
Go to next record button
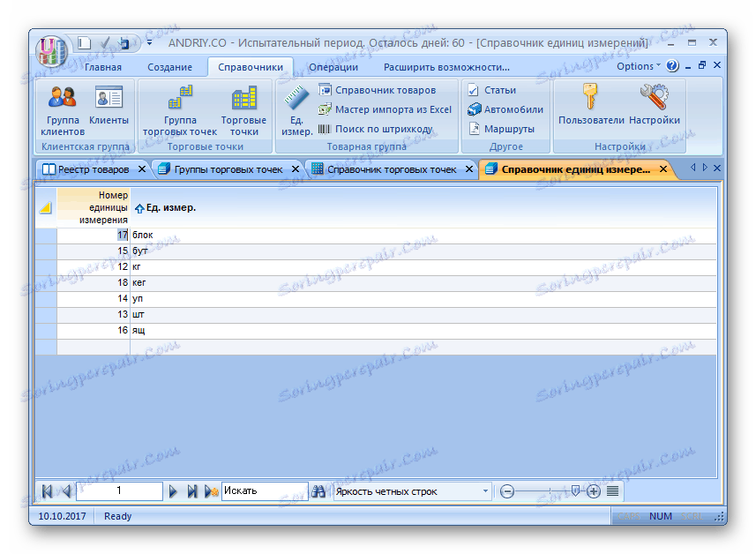[173, 491]
